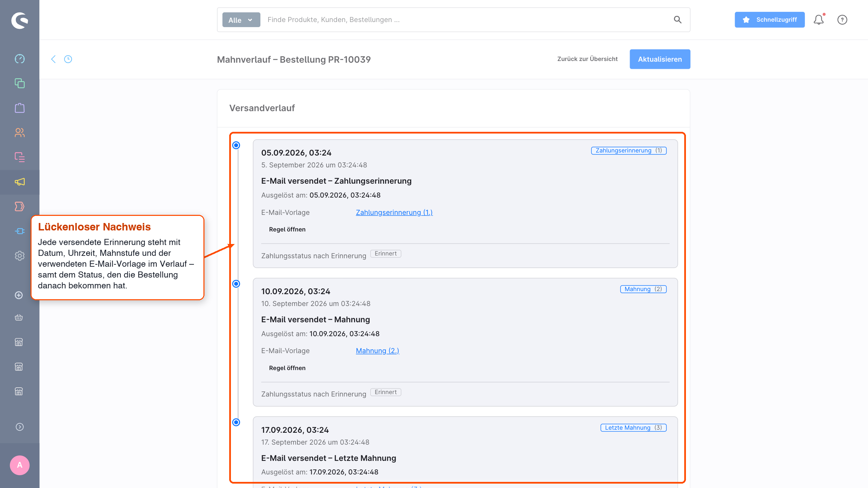Image resolution: width=868 pixels, height=488 pixels.
Task: Click the 'Erinnert' status tag in the 05.09.2026 entry
Action: pos(386,254)
